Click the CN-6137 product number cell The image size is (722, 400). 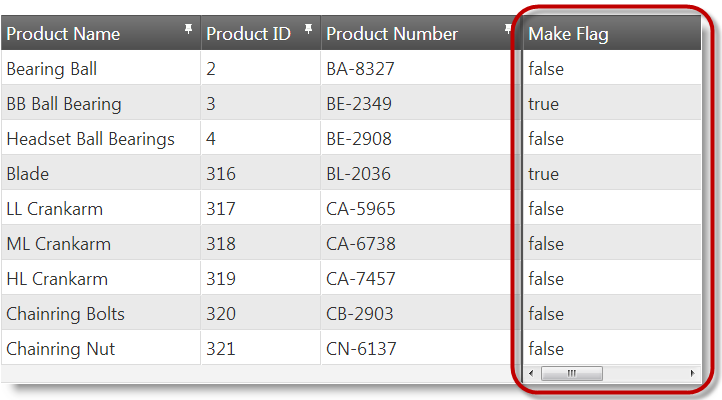coord(361,349)
